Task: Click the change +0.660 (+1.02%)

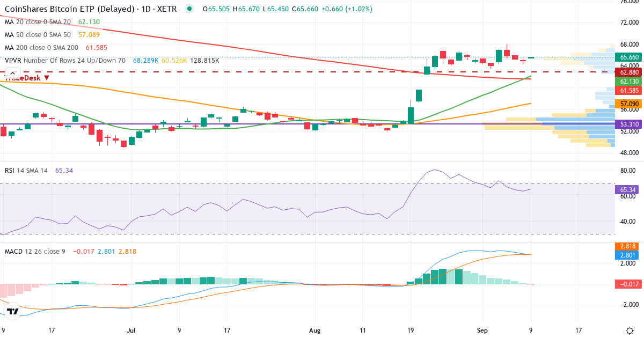Action: 346,9
